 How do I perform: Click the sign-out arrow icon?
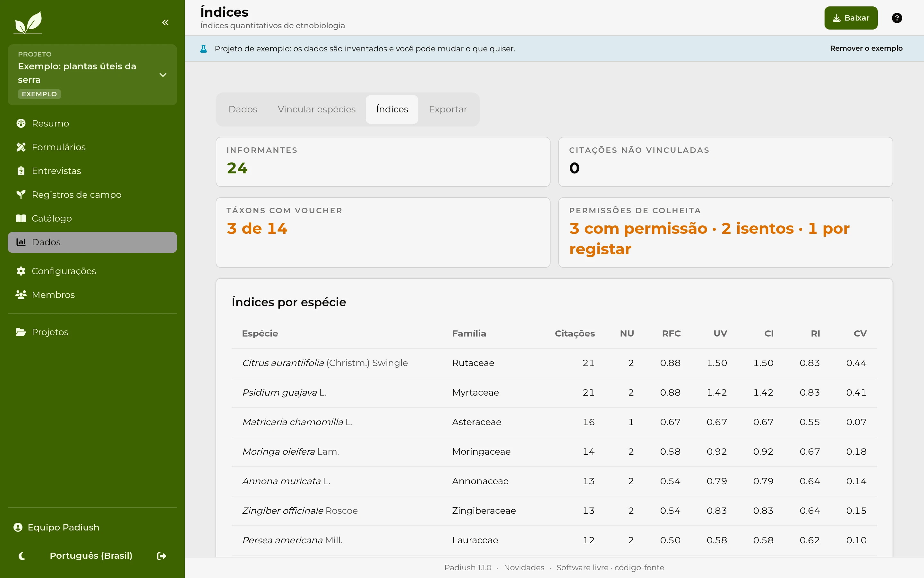point(161,556)
